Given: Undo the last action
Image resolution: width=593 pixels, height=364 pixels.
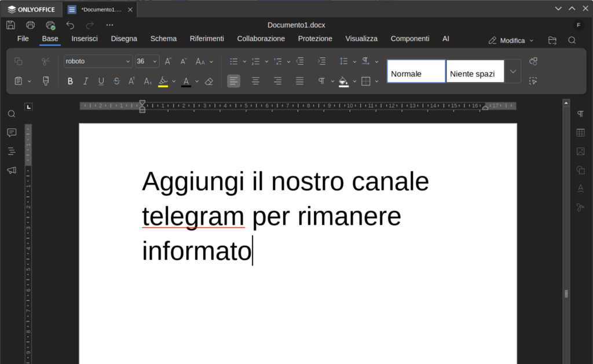Looking at the screenshot, I should point(70,25).
